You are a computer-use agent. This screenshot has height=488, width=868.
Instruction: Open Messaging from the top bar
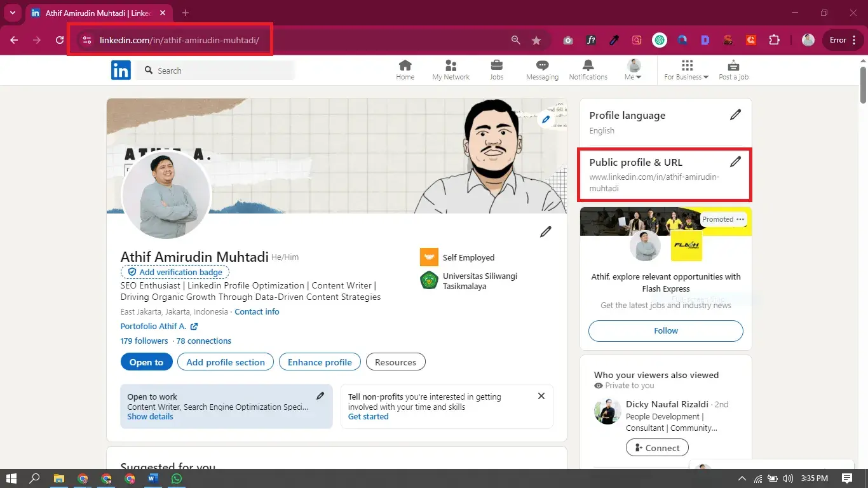point(542,70)
